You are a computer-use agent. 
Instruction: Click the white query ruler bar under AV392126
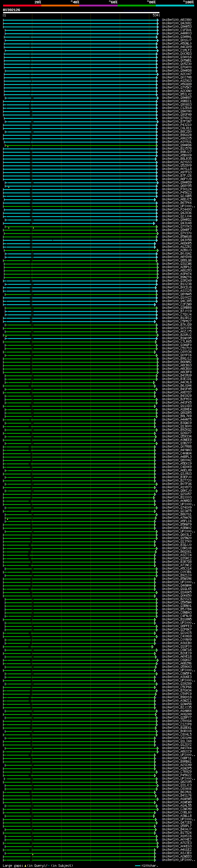81,12
